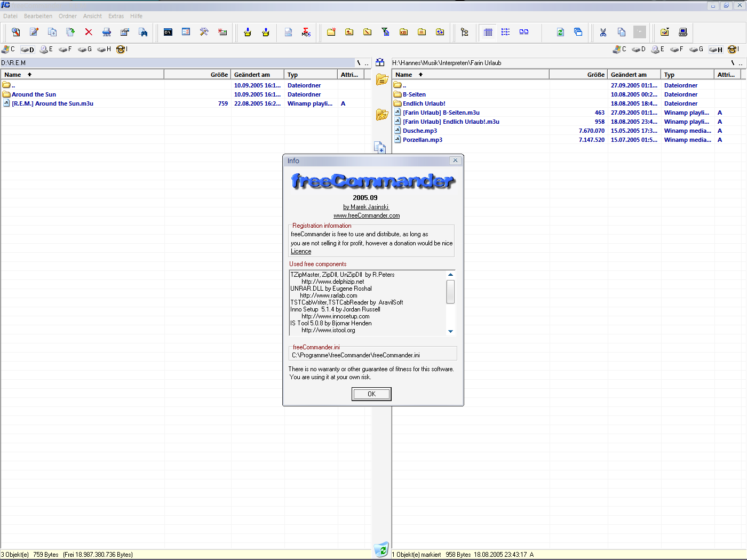Click the green refresh toolbar icon
747x560 pixels.
tap(560, 32)
